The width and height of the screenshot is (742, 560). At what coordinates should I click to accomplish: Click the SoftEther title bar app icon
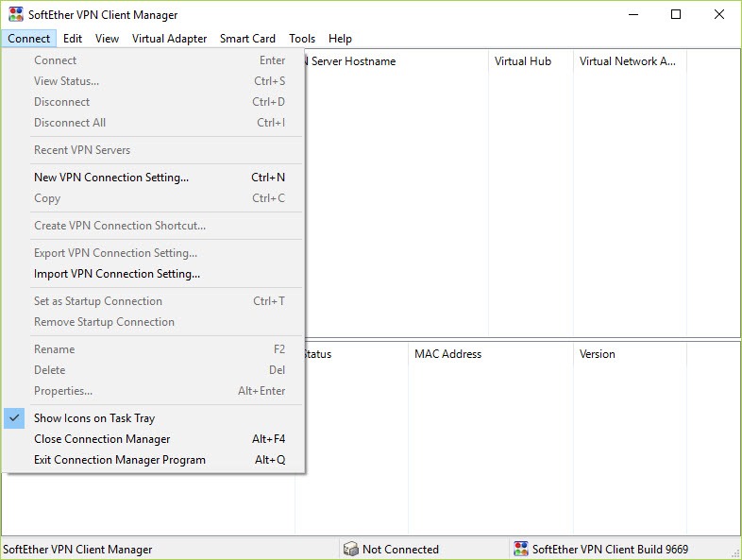[x=16, y=14]
